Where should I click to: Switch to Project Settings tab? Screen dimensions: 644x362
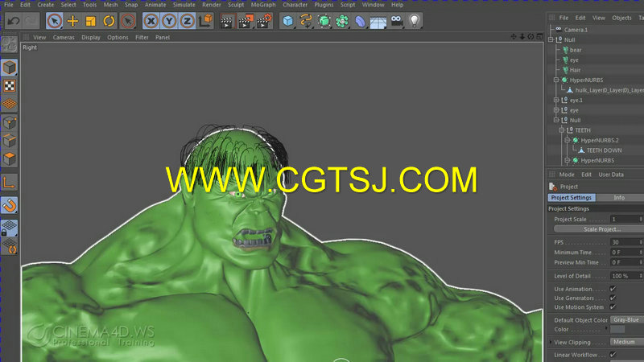(x=572, y=198)
